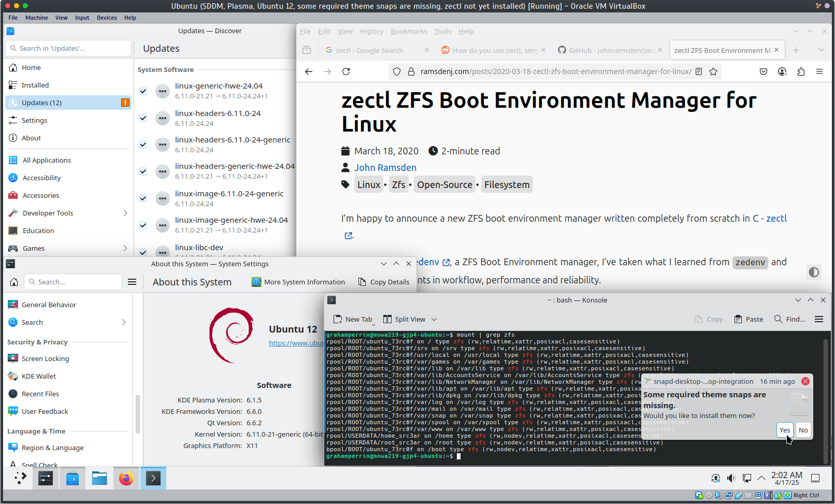Open System Settings hamburger menu
This screenshot has height=504, width=835.
(x=132, y=282)
